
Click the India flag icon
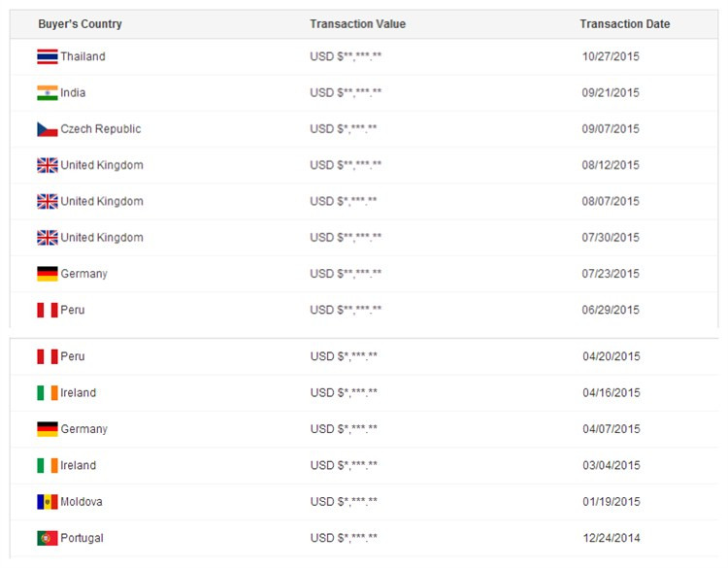coord(48,93)
